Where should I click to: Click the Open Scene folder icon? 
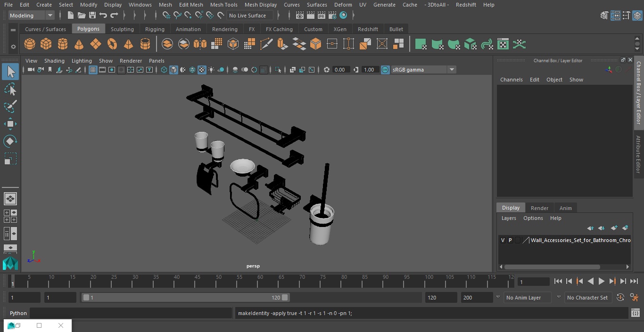[82, 16]
